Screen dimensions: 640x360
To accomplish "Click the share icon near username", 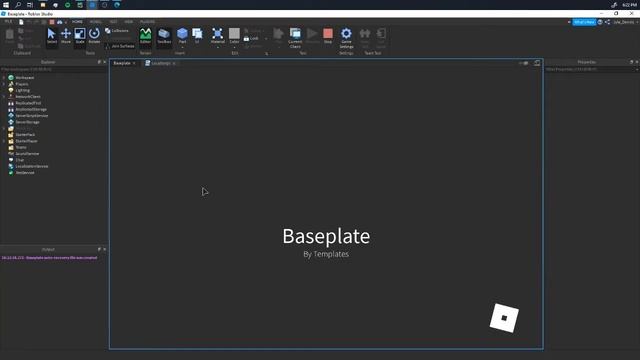I will pyautogui.click(x=607, y=22).
